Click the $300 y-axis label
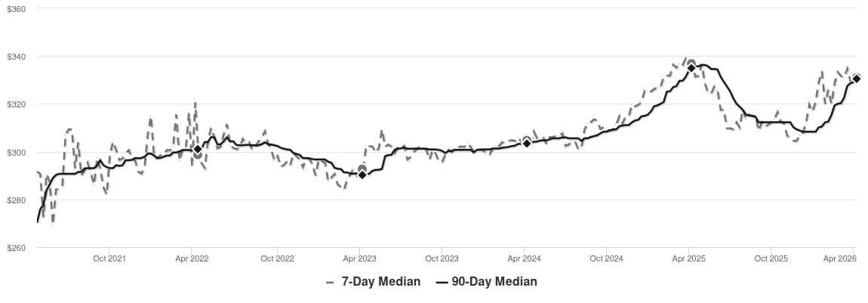 coord(16,153)
